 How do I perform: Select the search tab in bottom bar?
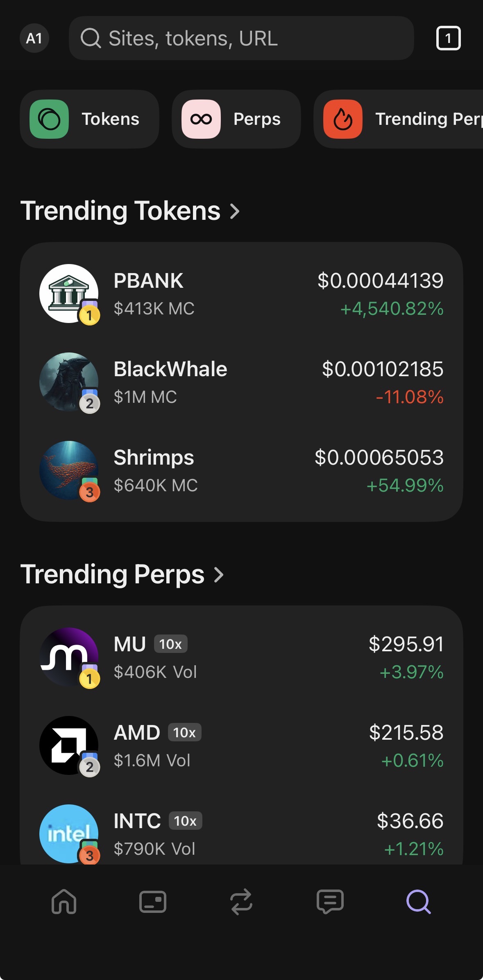tap(418, 901)
